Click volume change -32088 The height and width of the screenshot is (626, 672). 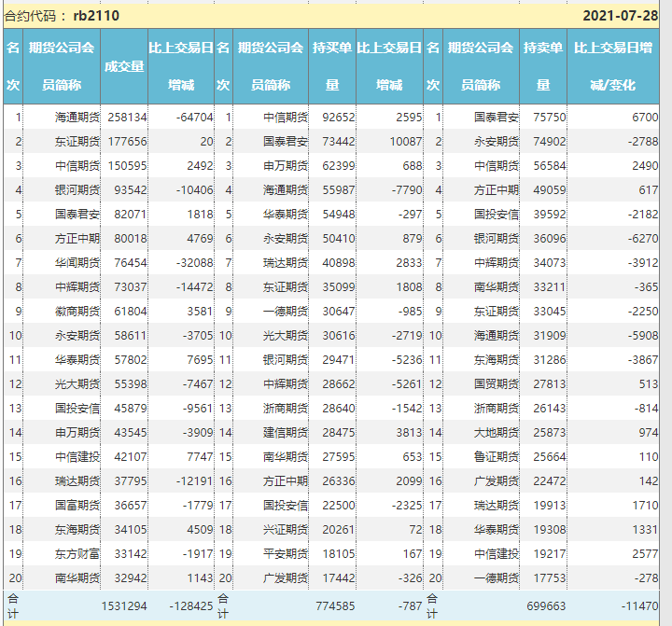tap(194, 263)
